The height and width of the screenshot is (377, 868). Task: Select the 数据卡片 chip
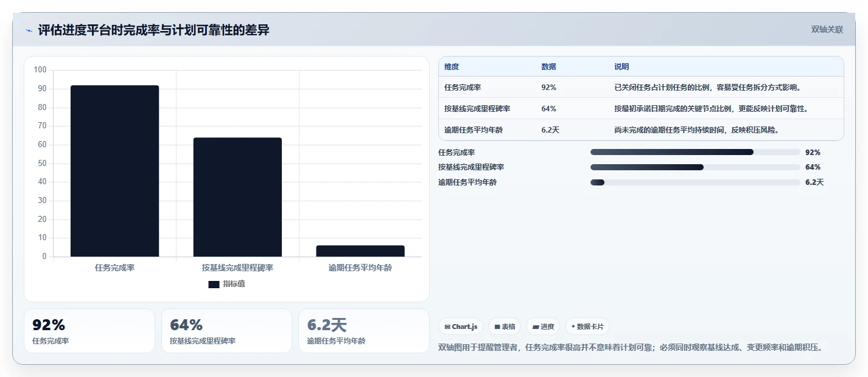587,327
